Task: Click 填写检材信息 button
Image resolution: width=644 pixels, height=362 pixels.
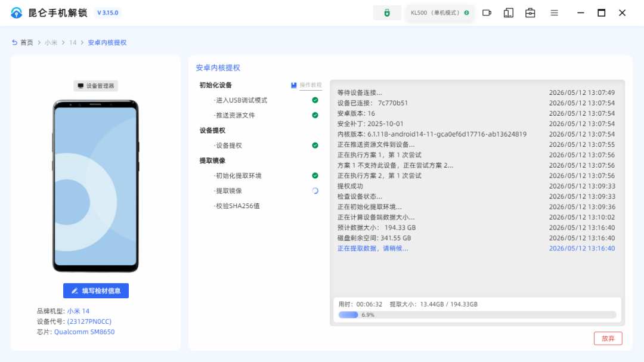Action: click(x=95, y=290)
